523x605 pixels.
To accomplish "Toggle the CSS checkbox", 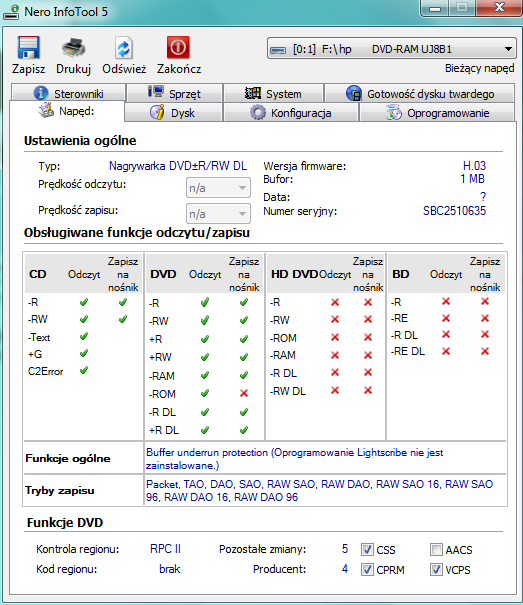I will click(367, 549).
